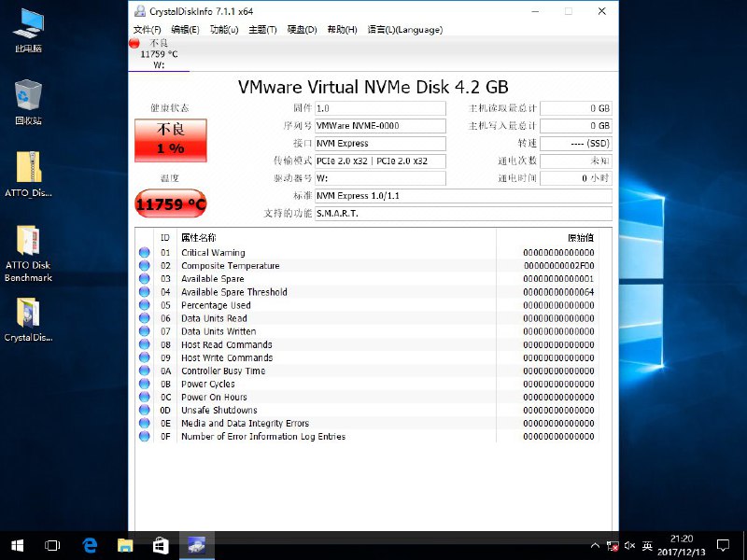
Task: Click the status dot for Available Spare Threshold
Action: pyautogui.click(x=145, y=292)
